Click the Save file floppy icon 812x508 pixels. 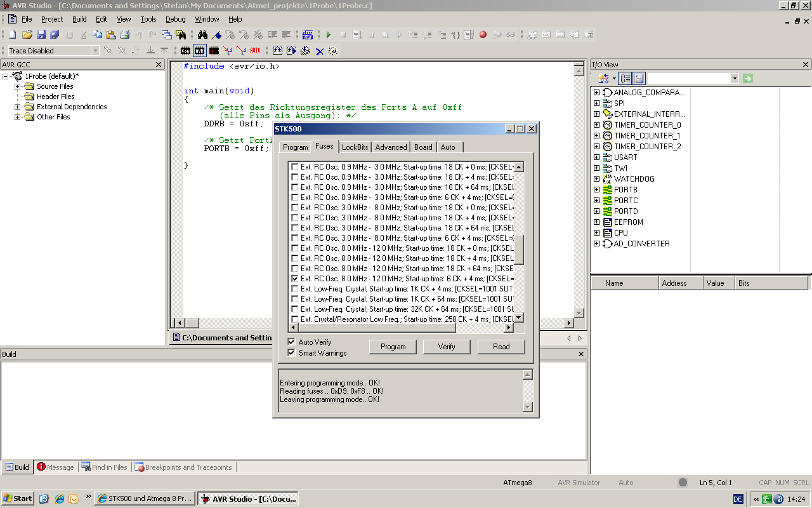pyautogui.click(x=41, y=35)
